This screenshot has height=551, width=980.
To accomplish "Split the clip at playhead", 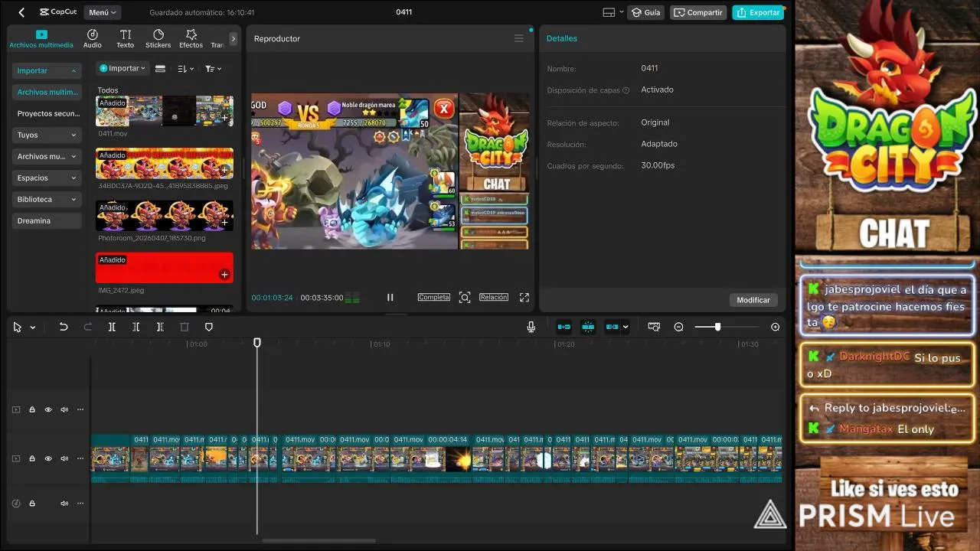I will pos(112,327).
